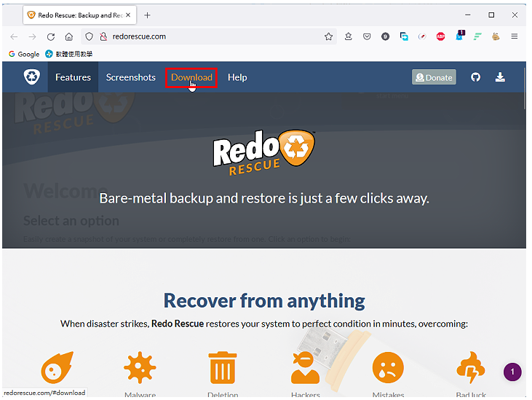This screenshot has width=532, height=400.
Task: Open the Adblock Plus extension icon
Action: click(441, 36)
